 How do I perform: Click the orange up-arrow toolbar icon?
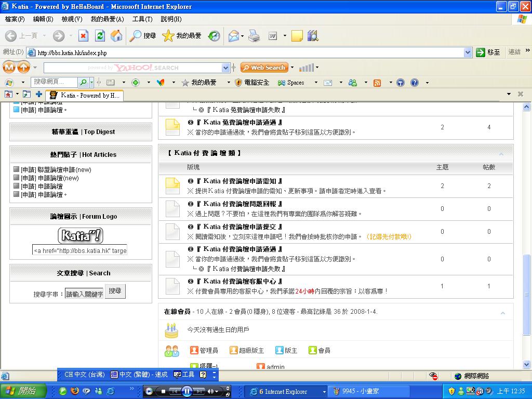click(23, 67)
